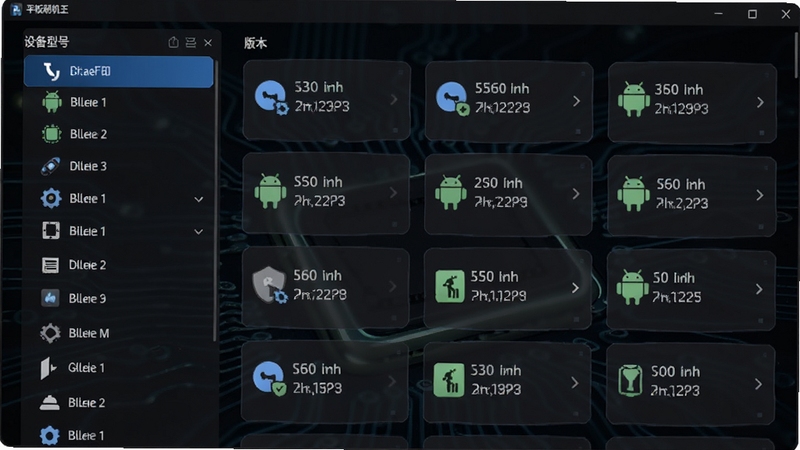The height and width of the screenshot is (450, 800).
Task: Click the Android icon on the 250 inh card
Action: point(451,192)
